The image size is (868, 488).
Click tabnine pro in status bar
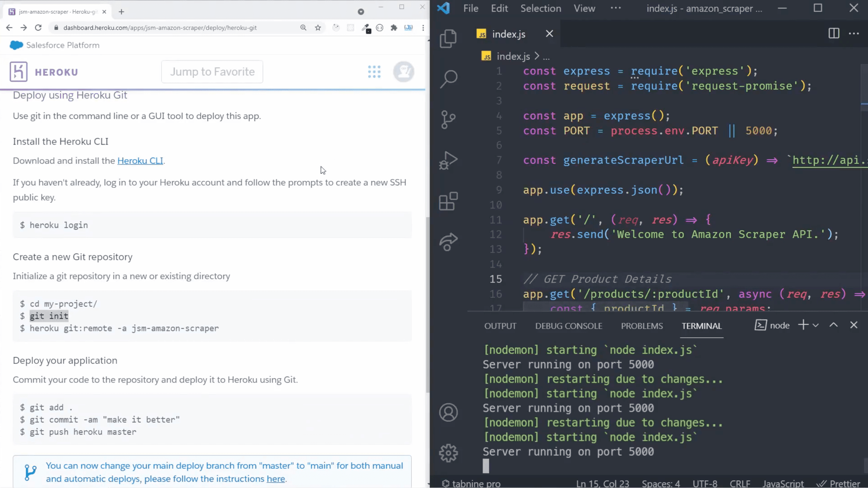(471, 483)
